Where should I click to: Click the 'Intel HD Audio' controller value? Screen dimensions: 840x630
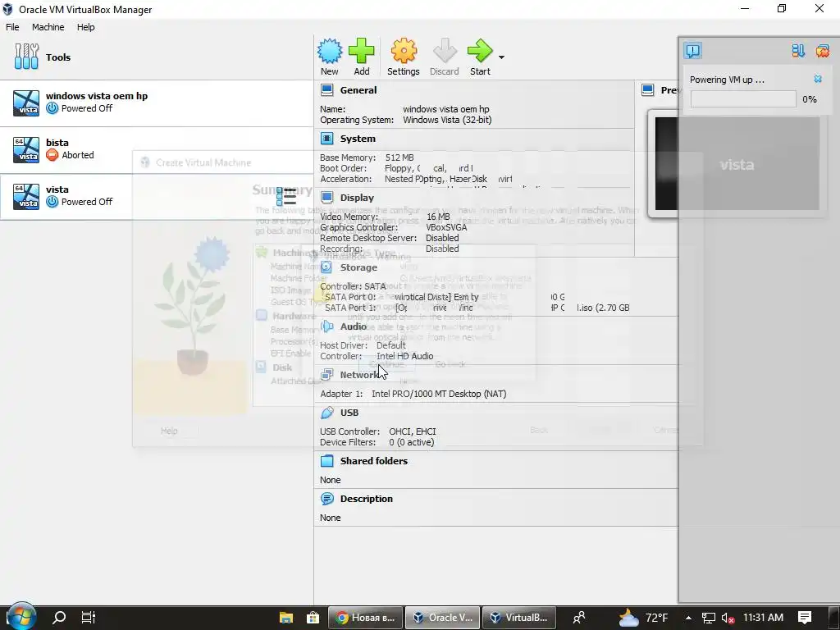pos(404,356)
